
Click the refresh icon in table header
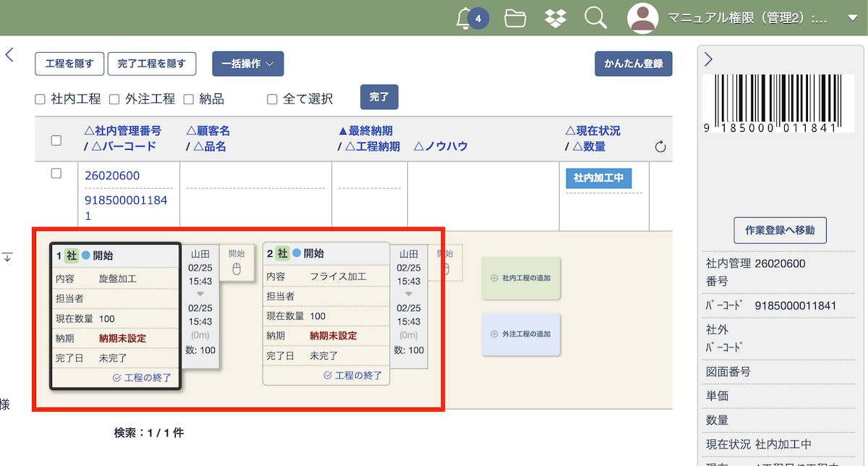(x=660, y=148)
